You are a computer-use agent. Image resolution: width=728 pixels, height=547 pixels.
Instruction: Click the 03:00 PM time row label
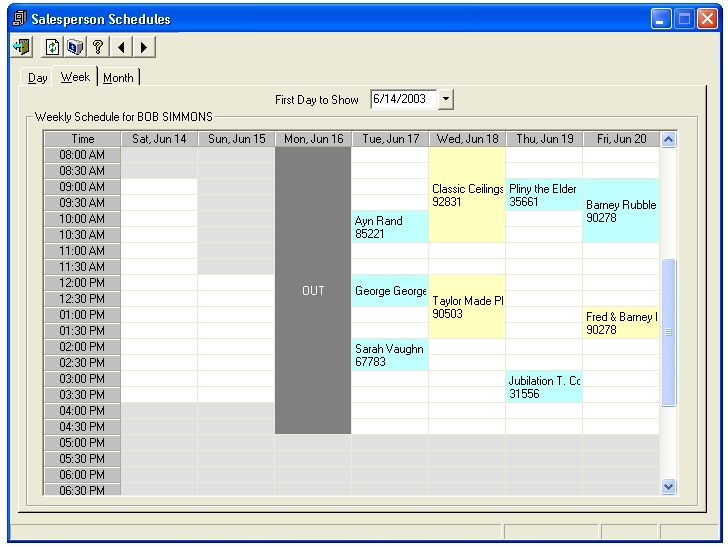click(x=82, y=379)
